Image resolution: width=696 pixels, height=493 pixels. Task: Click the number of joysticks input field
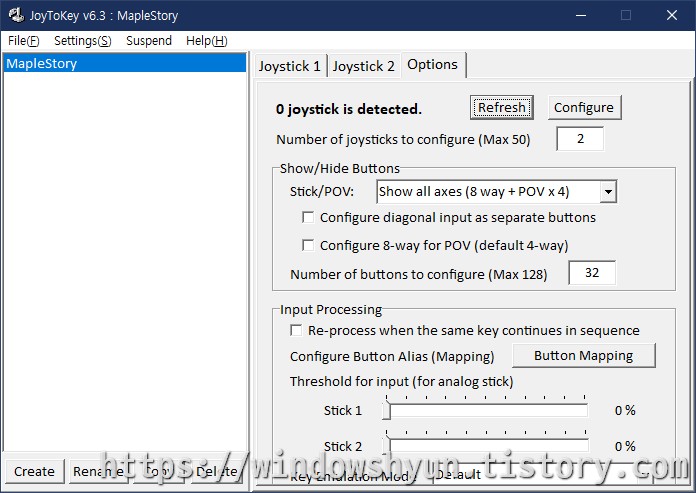coord(580,139)
